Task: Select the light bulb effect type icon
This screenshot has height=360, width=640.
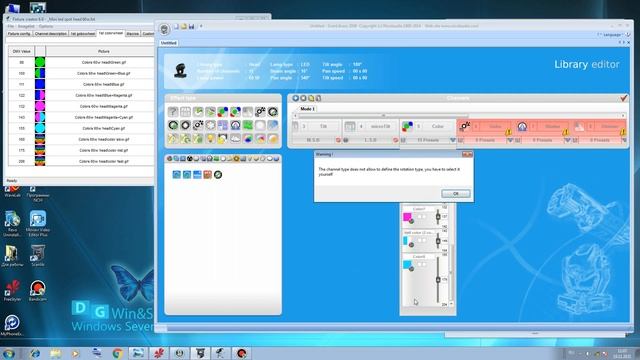Action: [x=210, y=139]
